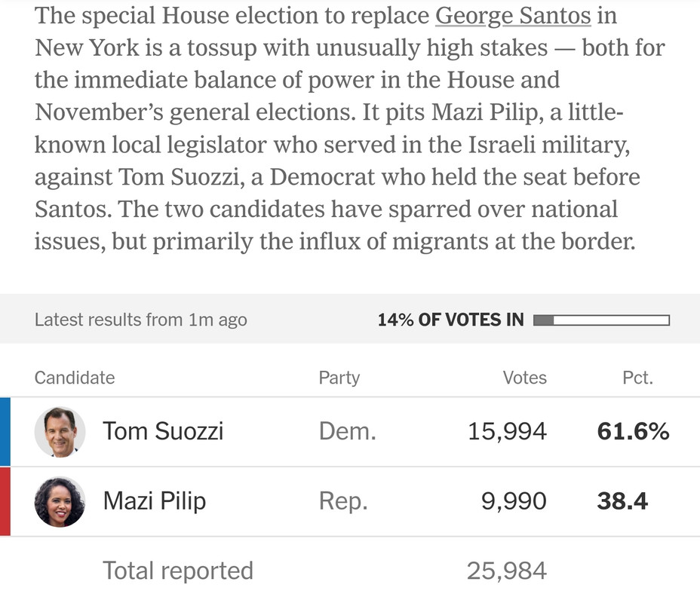700x603 pixels.
Task: Click the "Latest results from 1m ago" text
Action: (x=140, y=320)
